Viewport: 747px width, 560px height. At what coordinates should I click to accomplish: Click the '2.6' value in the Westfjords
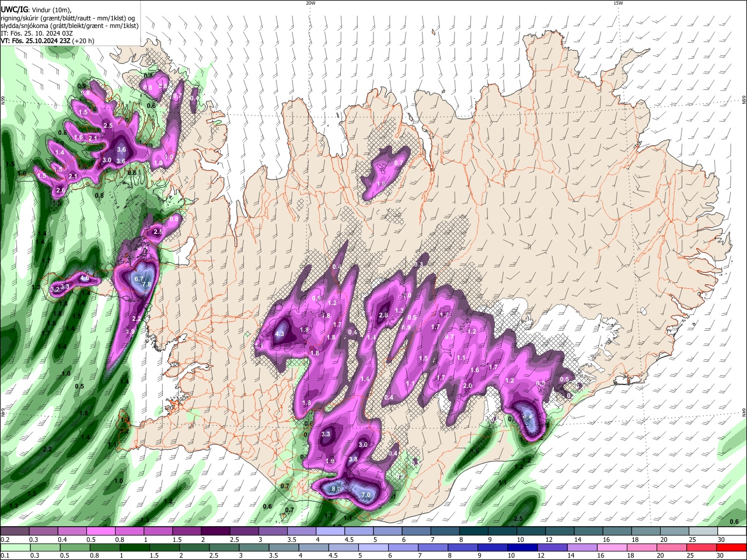click(61, 191)
